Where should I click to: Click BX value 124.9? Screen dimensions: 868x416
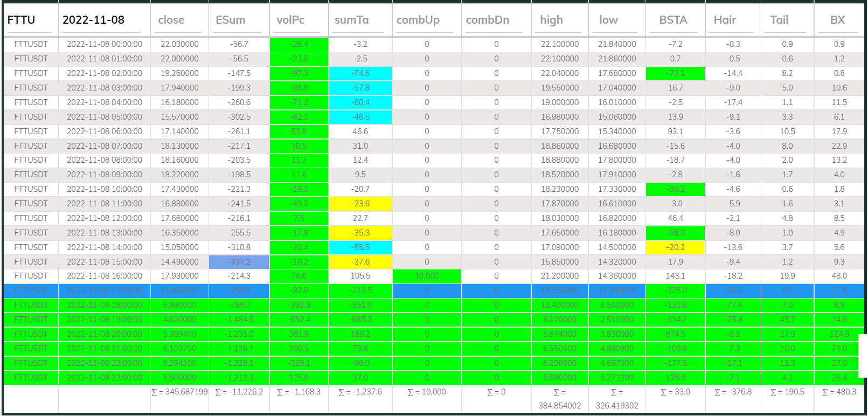[x=839, y=334]
